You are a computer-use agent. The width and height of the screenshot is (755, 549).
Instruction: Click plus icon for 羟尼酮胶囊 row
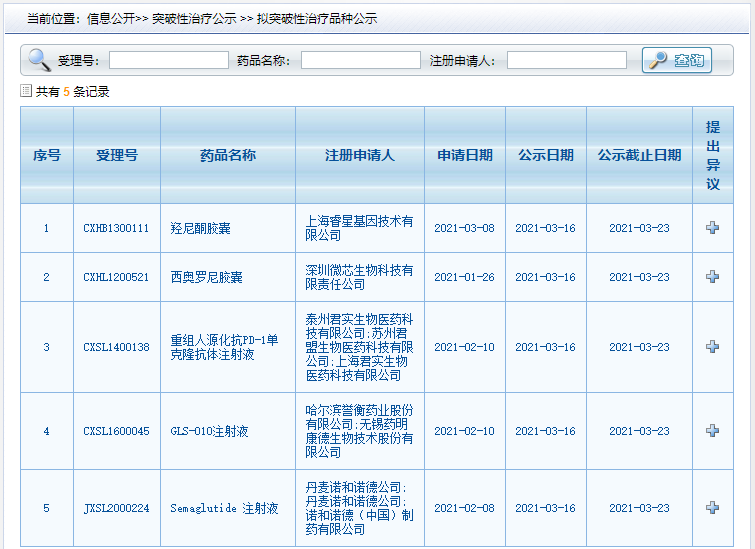click(x=713, y=227)
